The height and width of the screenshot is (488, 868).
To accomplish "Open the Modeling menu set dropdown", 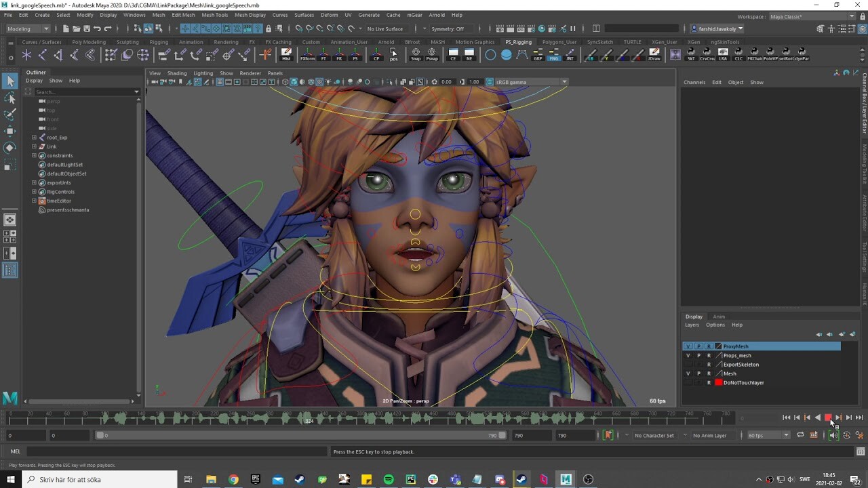I will pos(26,28).
